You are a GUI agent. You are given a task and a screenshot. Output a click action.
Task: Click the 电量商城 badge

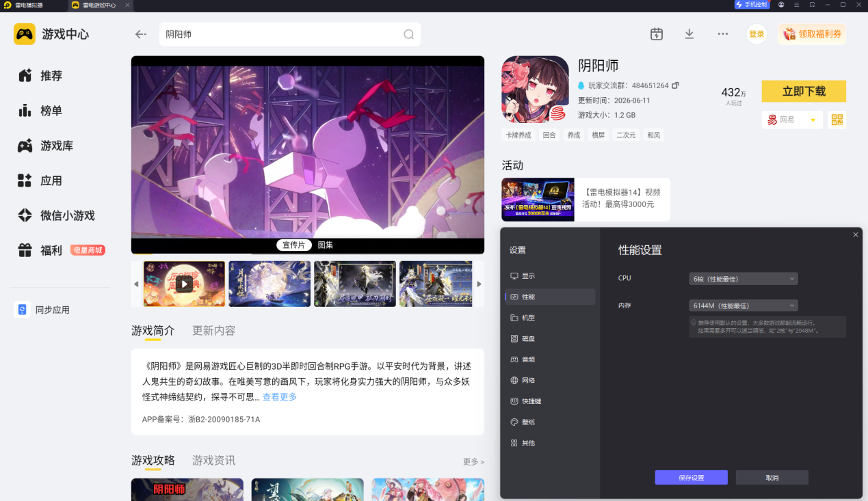click(x=88, y=250)
